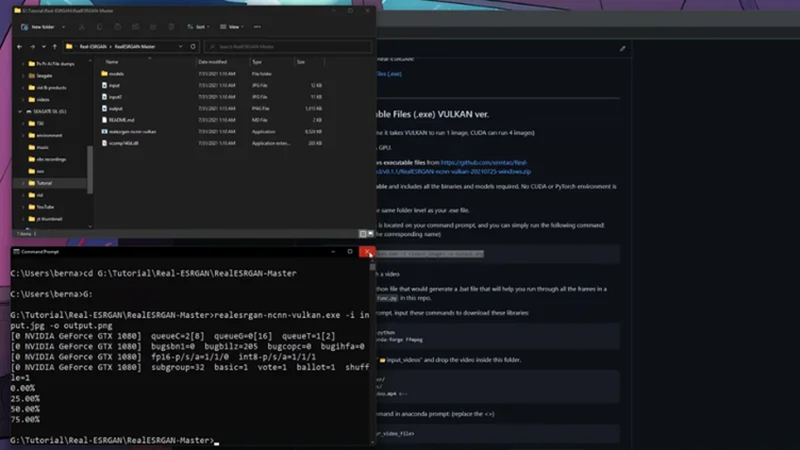Open the New dropdown arrow beside New folder
The image size is (800, 450).
coord(63,27)
